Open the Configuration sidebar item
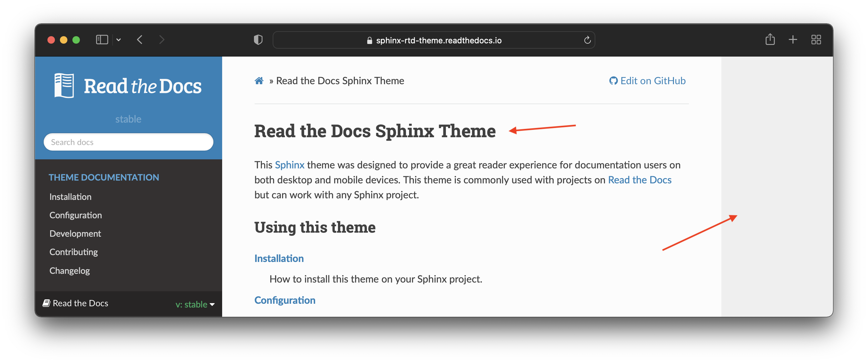This screenshot has width=868, height=363. click(76, 215)
